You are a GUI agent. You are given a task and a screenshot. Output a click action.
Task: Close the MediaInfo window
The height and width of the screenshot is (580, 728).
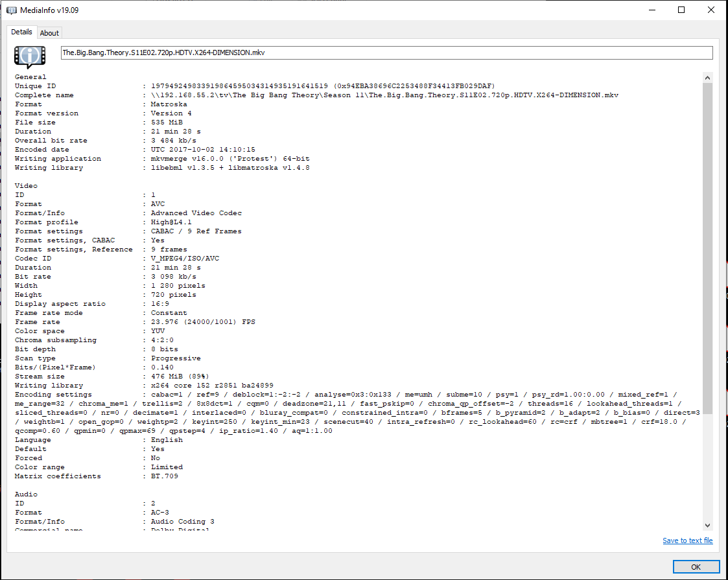711,10
